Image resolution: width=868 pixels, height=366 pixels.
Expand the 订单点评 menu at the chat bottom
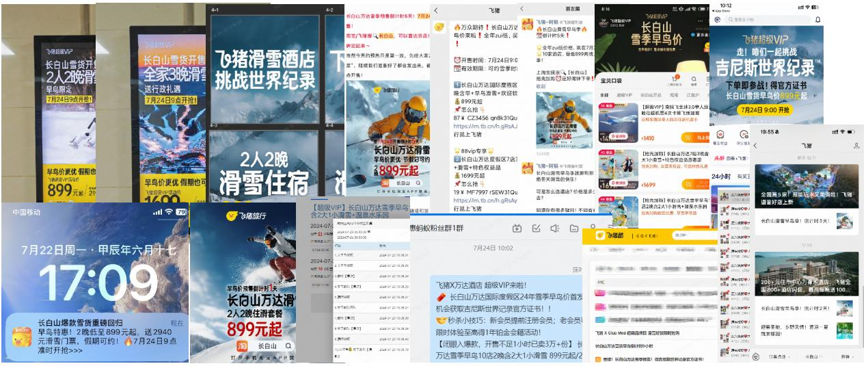coord(779,356)
